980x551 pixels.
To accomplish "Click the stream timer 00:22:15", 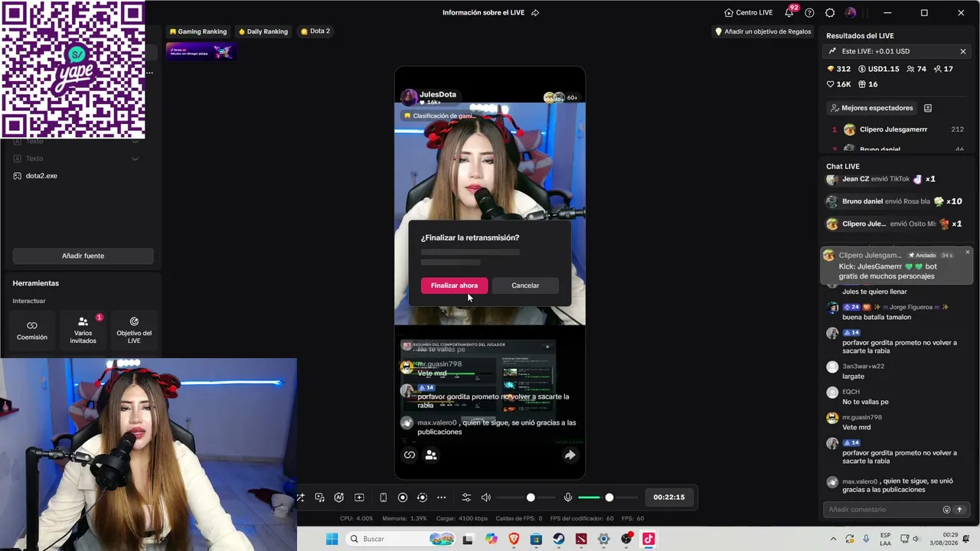I will coord(669,497).
